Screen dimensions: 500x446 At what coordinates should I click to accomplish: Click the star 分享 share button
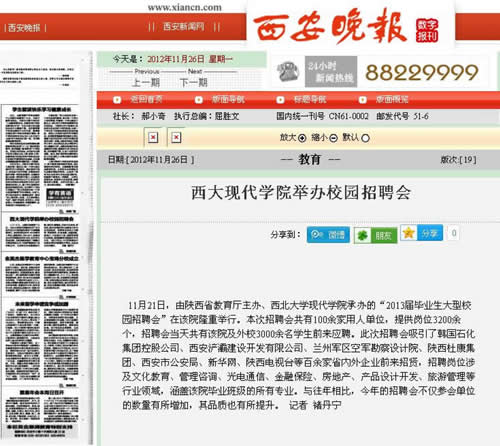[422, 233]
